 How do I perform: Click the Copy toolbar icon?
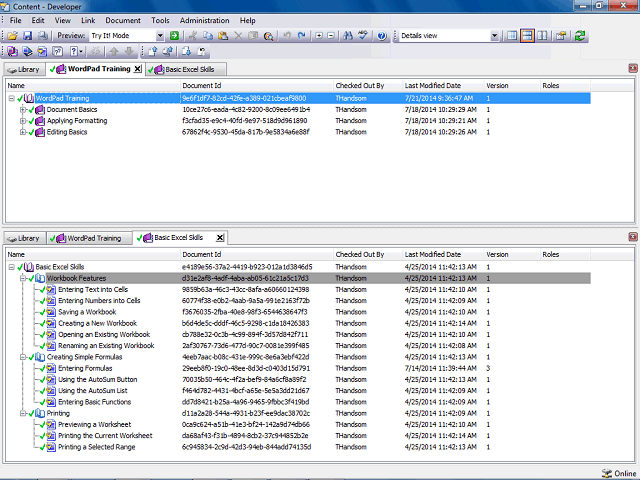208,36
